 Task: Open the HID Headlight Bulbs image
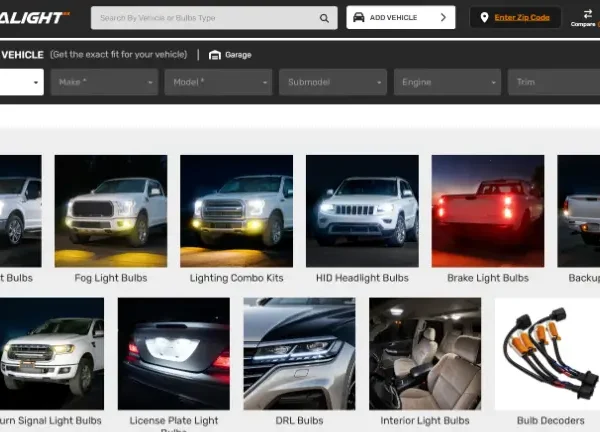coord(362,211)
